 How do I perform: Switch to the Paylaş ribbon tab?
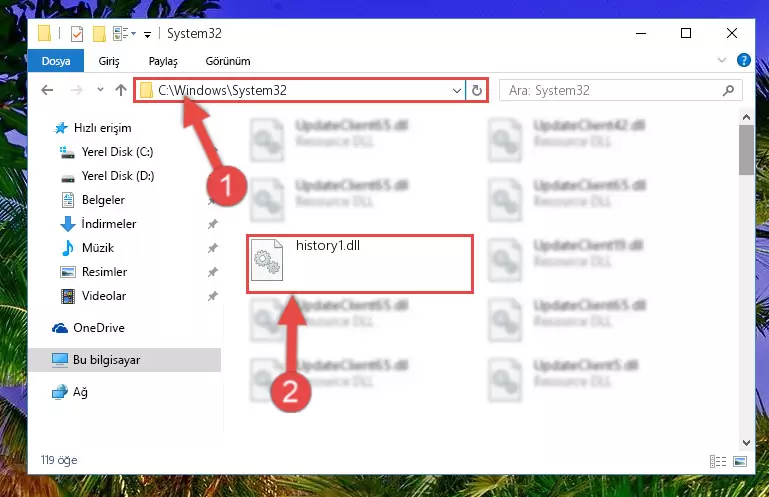click(x=163, y=61)
